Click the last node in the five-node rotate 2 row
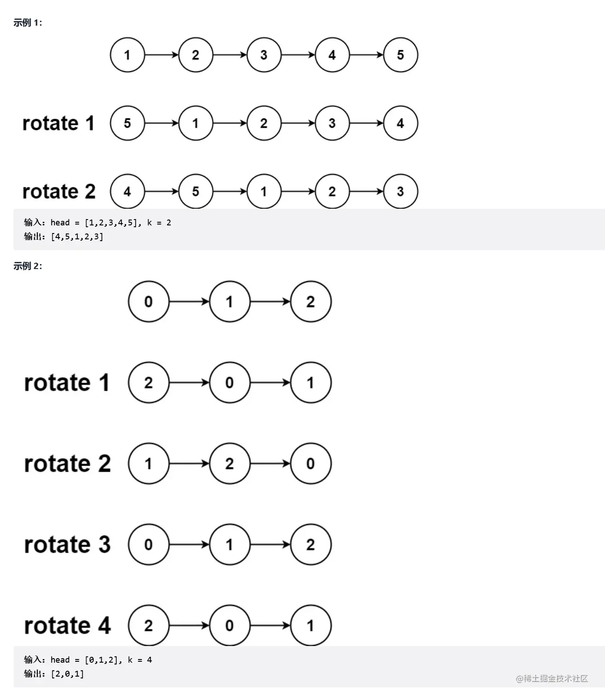 400,192
